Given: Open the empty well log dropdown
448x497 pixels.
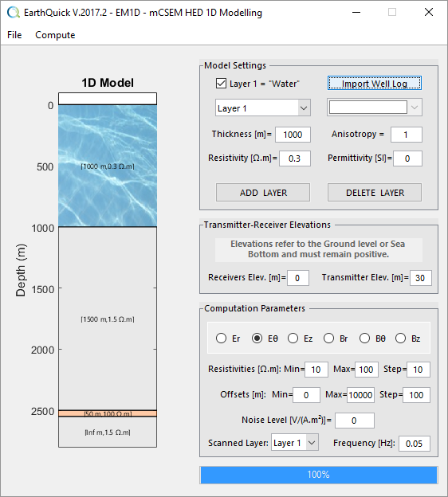Looking at the screenshot, I should tap(375, 108).
